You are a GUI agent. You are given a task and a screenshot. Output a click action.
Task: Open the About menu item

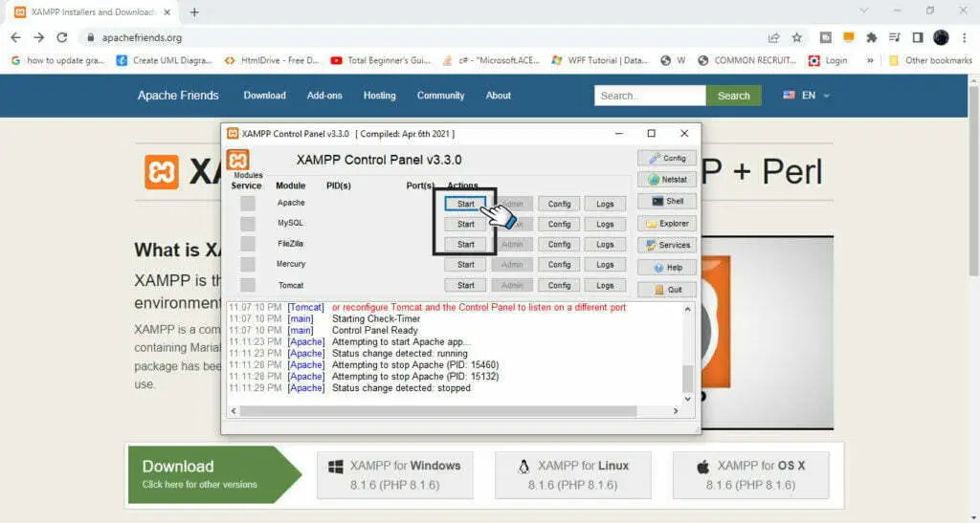pos(498,96)
